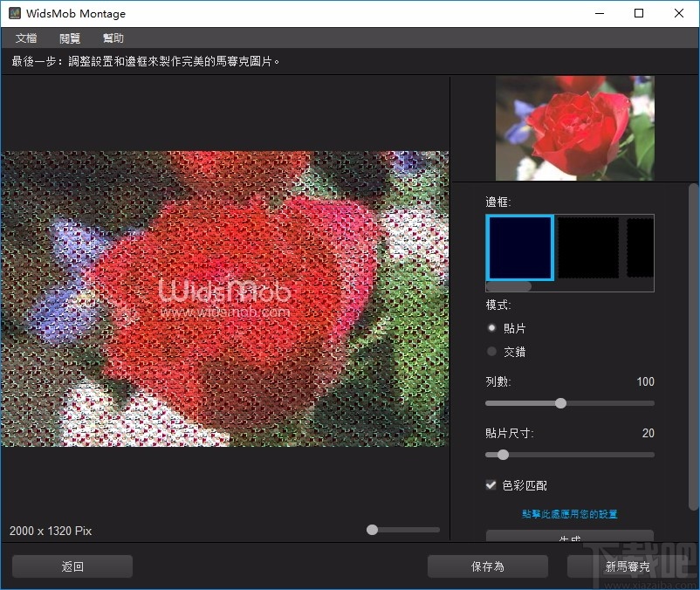This screenshot has height=590, width=700.
Task: Click the 保存為 button to save
Action: click(x=487, y=566)
